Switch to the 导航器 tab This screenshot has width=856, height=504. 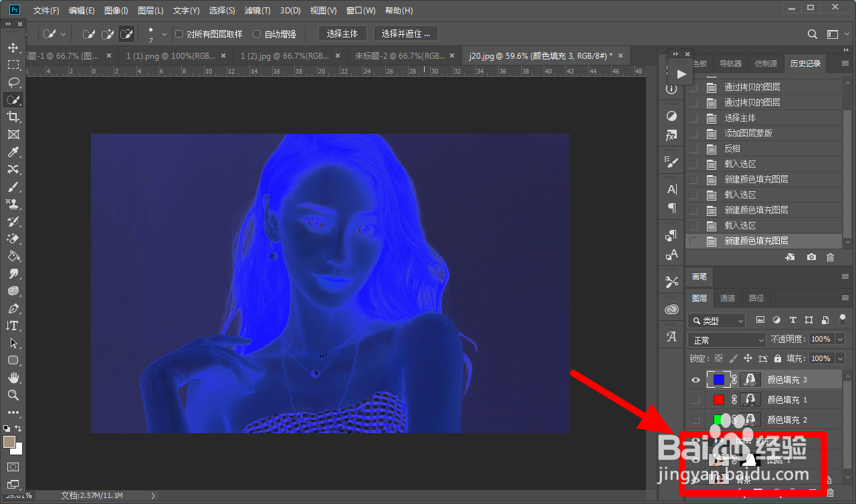(x=730, y=64)
